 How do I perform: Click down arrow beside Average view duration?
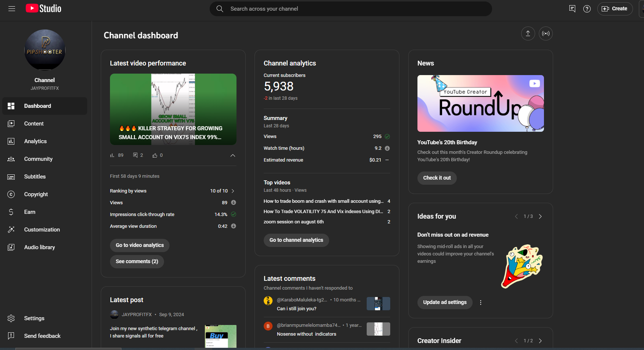pos(234,226)
